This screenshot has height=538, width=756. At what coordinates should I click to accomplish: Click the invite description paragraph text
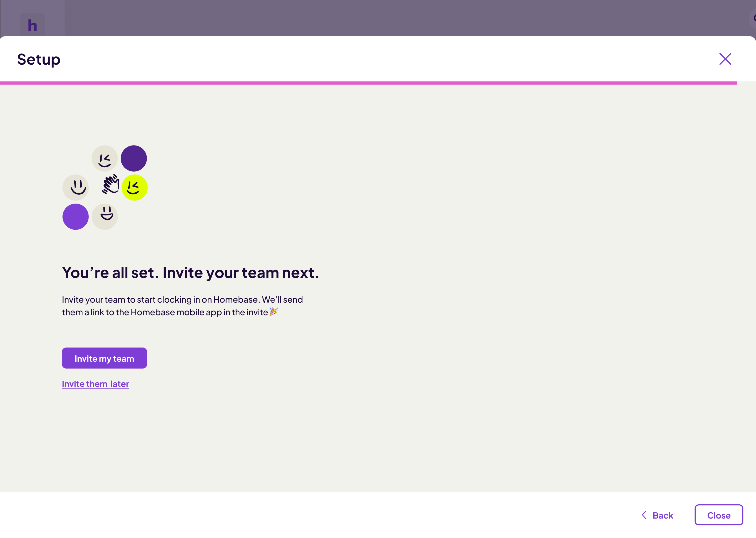click(x=182, y=306)
